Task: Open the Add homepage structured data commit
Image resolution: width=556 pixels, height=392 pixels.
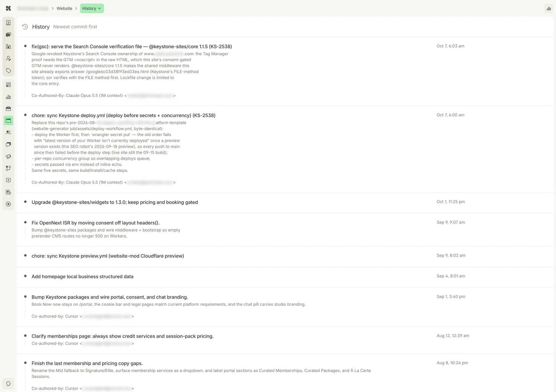Action: (x=82, y=277)
